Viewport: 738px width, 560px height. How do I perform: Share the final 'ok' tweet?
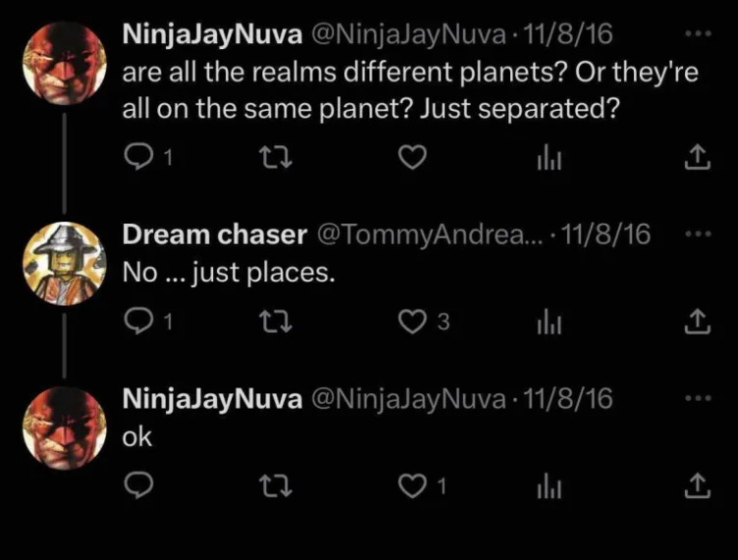(x=695, y=484)
